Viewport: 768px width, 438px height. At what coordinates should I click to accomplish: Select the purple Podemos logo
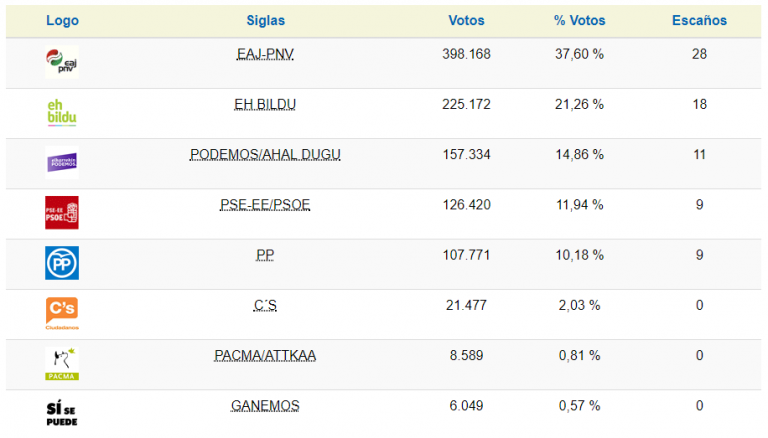(x=62, y=163)
